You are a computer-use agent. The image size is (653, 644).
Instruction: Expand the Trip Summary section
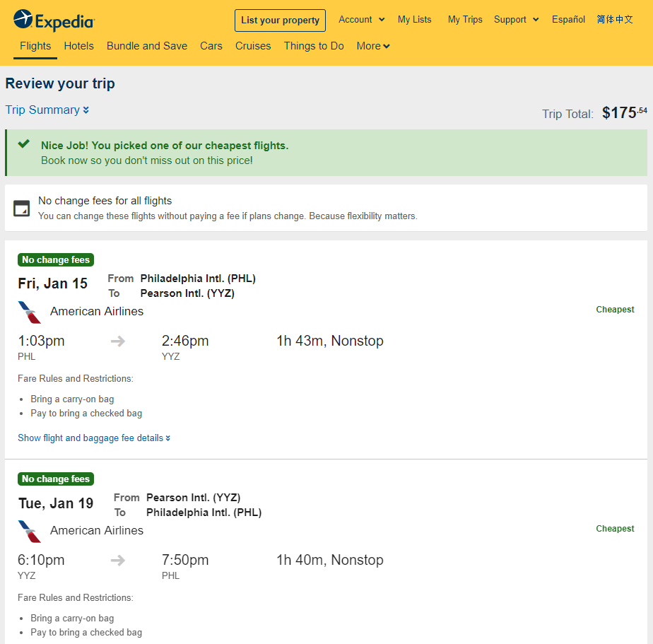(x=47, y=110)
